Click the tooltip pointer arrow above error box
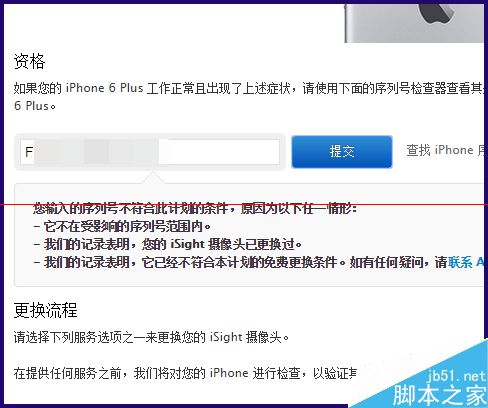The image size is (488, 408). (x=153, y=178)
